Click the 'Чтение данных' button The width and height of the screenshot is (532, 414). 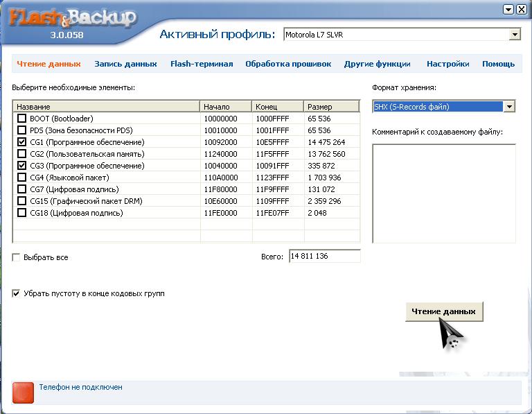pyautogui.click(x=444, y=311)
